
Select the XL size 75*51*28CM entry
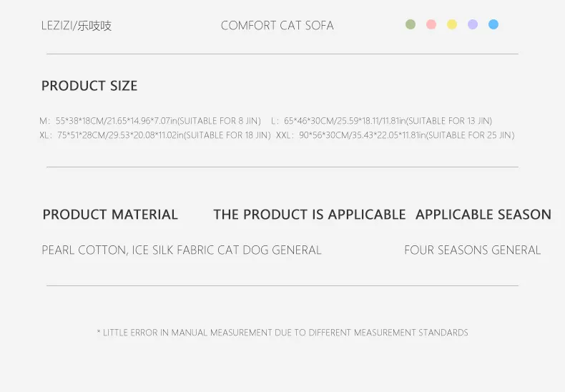(155, 135)
